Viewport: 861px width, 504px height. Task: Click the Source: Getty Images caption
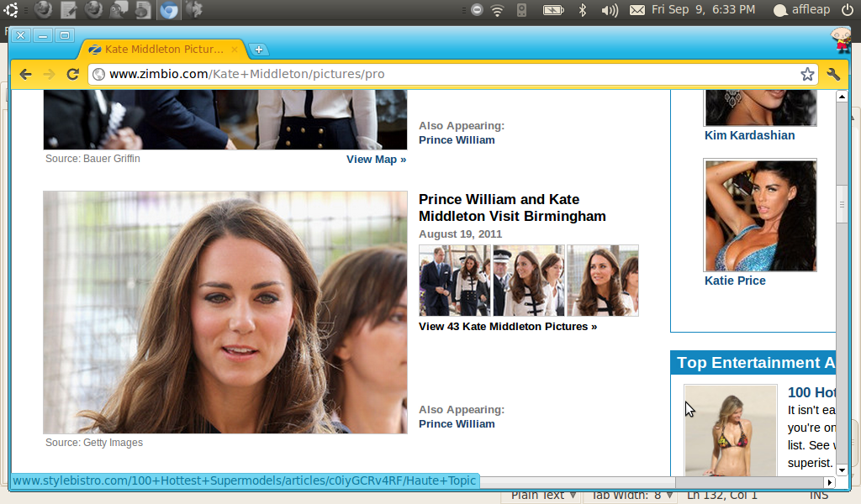click(x=94, y=443)
